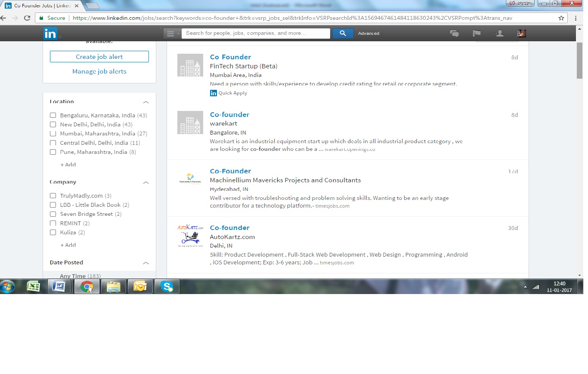
Task: Open a new browser tab
Action: point(92,6)
